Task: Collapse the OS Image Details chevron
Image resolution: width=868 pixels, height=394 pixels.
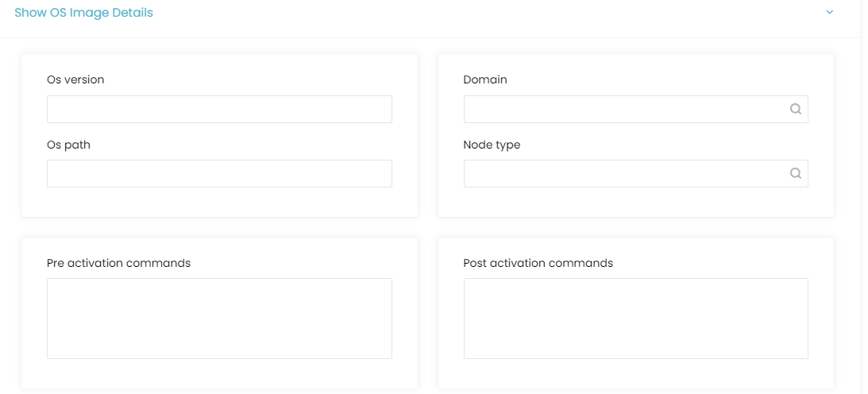Action: 829,12
